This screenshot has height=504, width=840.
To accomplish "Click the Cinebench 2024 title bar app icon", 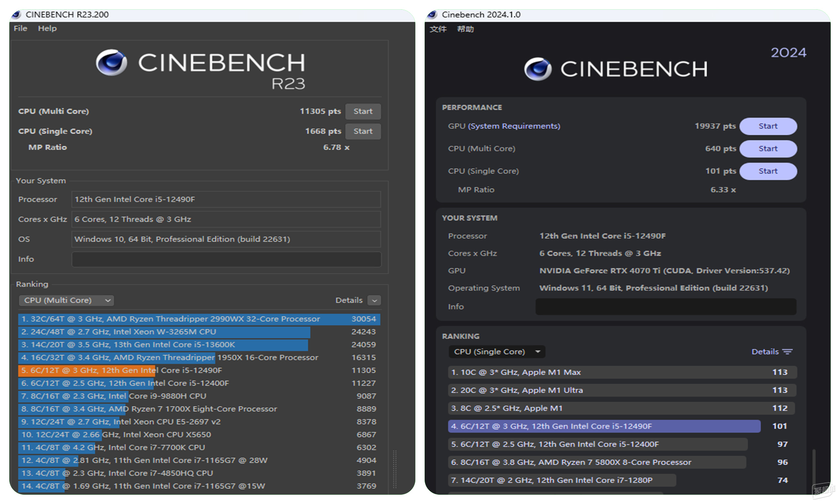I will point(432,15).
